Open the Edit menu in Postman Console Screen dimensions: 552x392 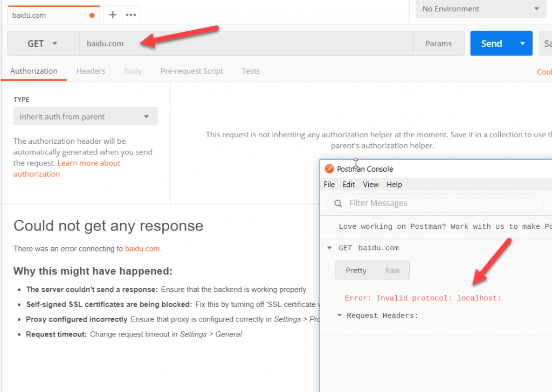(349, 185)
